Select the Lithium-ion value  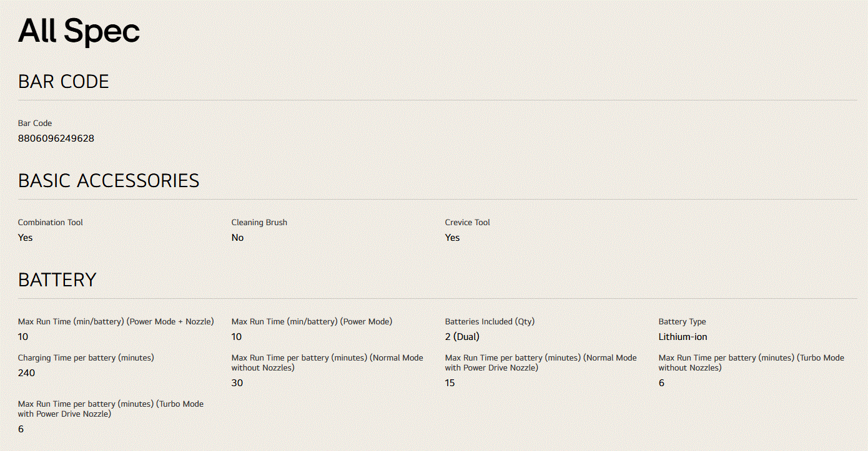click(x=683, y=337)
